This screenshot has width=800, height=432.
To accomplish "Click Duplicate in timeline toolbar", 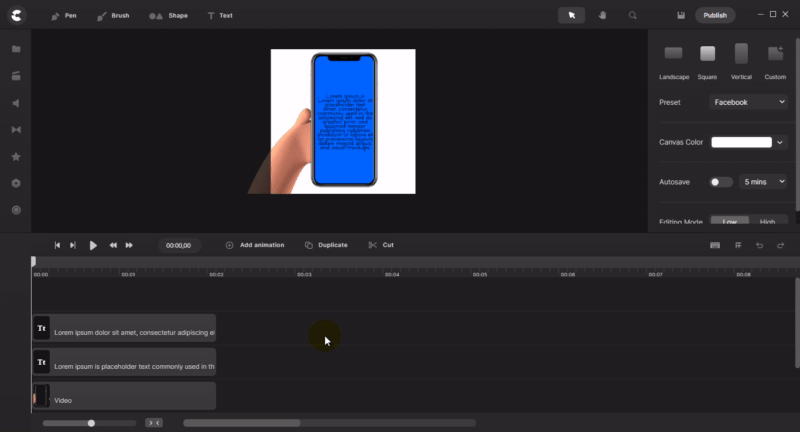I will [326, 245].
